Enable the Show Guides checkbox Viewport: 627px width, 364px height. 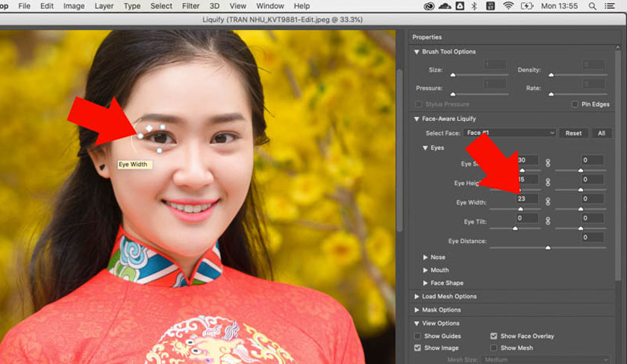(417, 336)
